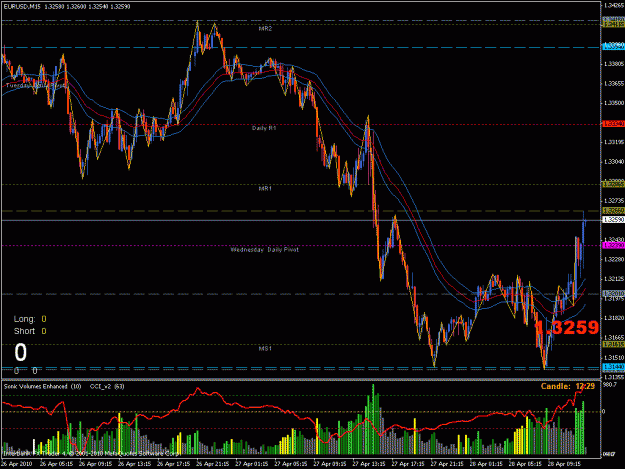Click the 26 Apr 21:15 time label

[212, 464]
